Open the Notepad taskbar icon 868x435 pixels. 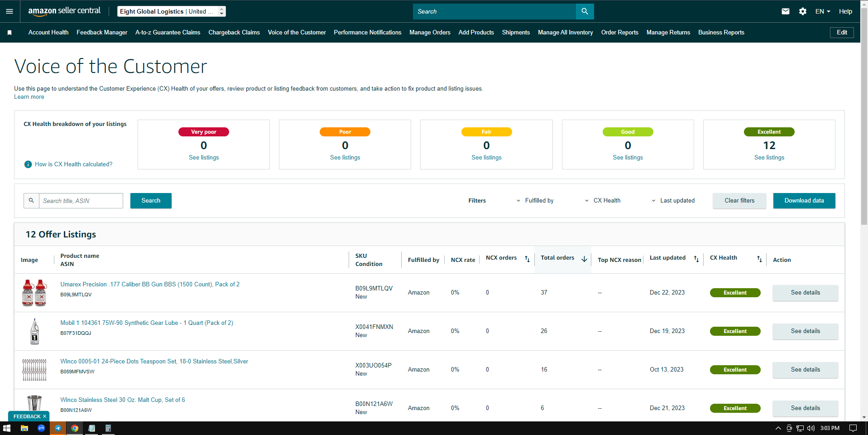pos(91,428)
